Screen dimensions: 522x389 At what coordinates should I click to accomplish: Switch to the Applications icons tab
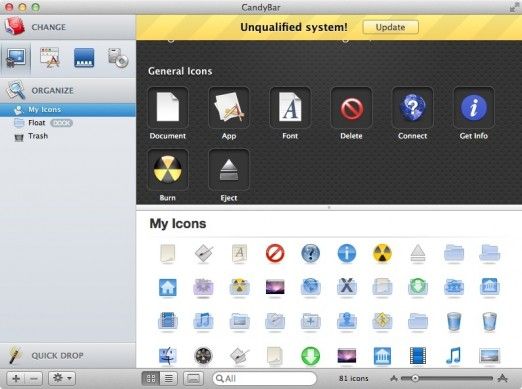(50, 58)
